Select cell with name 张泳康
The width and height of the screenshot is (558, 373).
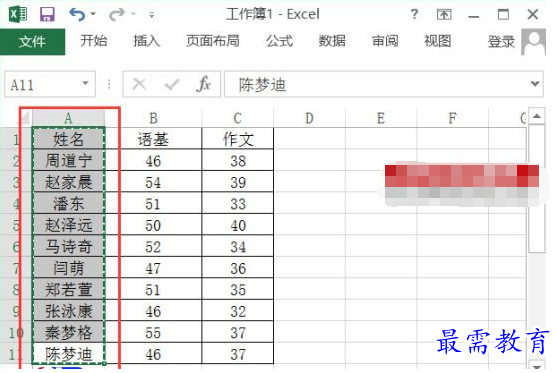68,310
